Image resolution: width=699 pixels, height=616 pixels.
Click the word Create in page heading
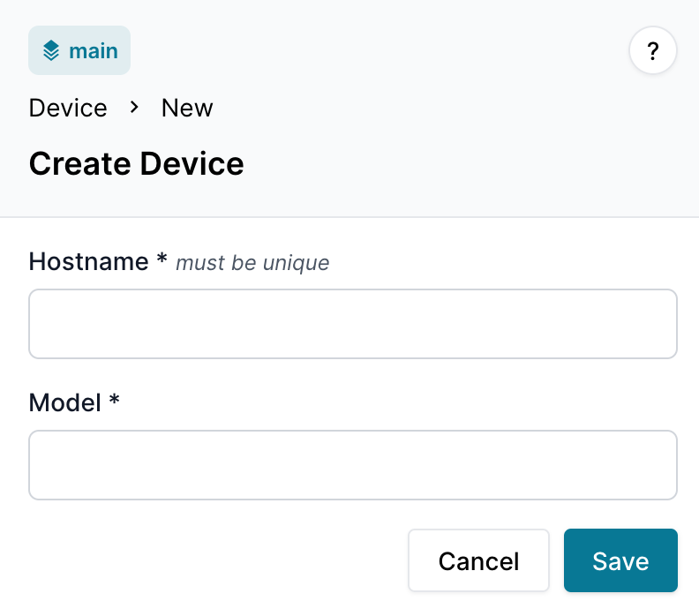point(79,164)
